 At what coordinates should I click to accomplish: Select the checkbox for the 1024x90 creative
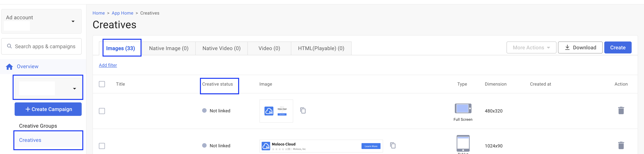click(x=102, y=146)
